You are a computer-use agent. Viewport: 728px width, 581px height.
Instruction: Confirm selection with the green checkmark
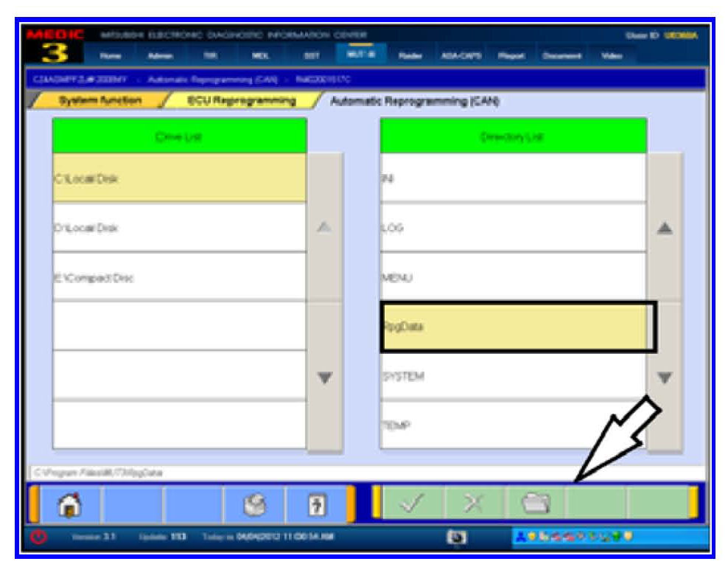pyautogui.click(x=413, y=505)
